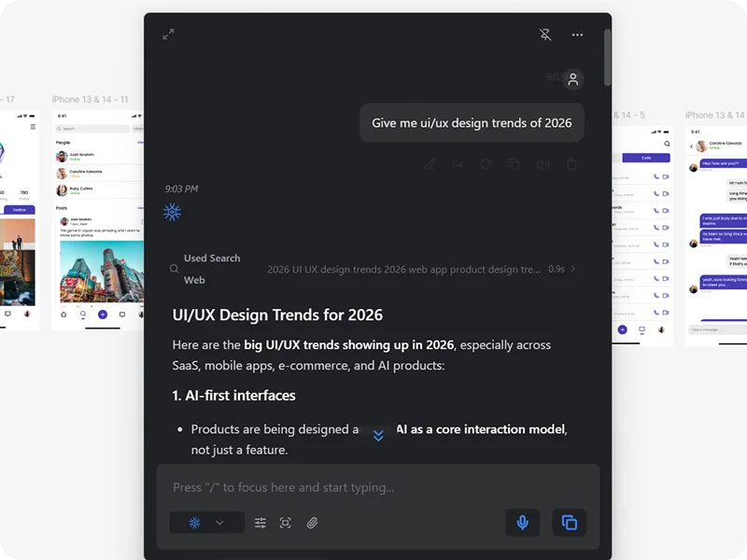747x560 pixels.
Task: Click Caroline Edwards name in chat frame header
Action: click(726, 143)
